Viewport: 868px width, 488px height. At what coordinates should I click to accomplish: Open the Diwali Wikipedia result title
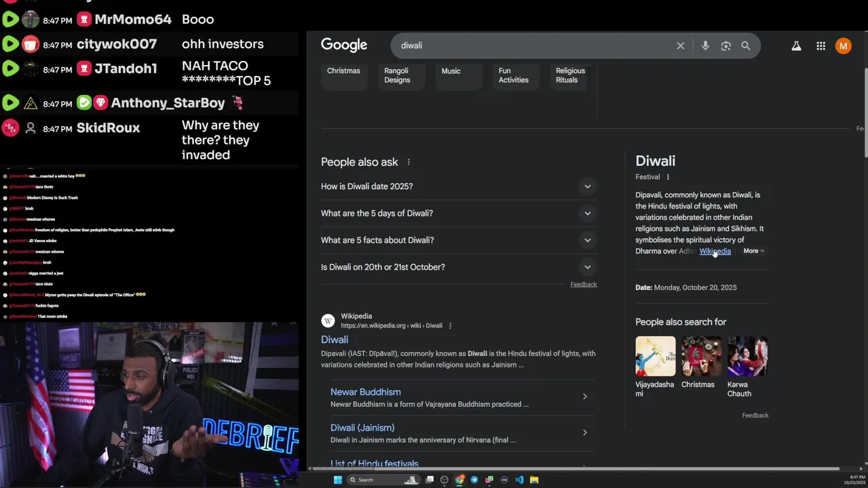click(334, 340)
